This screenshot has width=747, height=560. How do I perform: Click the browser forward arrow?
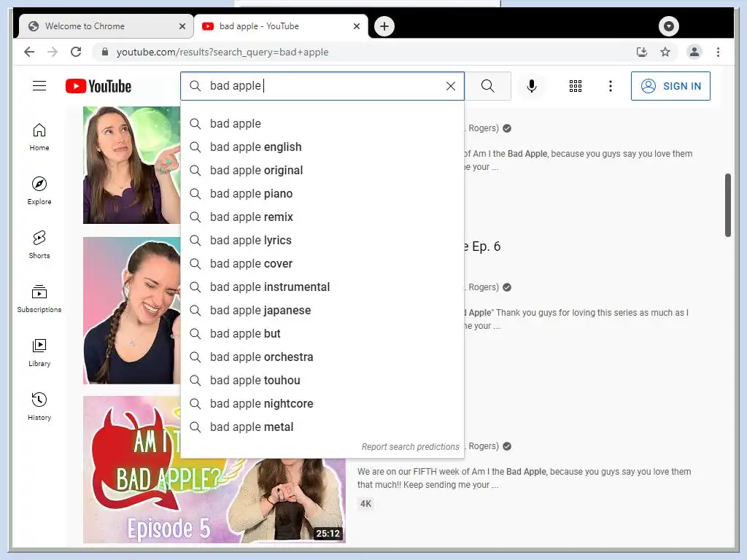click(x=53, y=52)
